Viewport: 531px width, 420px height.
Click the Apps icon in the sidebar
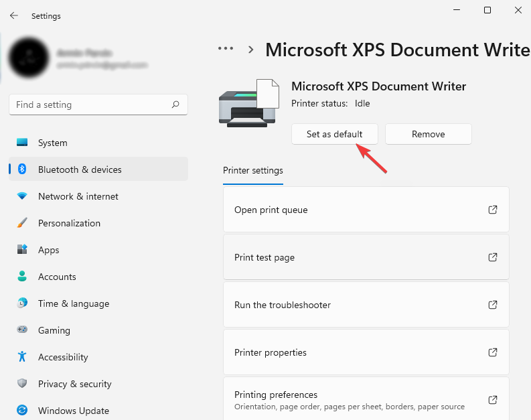coord(22,249)
